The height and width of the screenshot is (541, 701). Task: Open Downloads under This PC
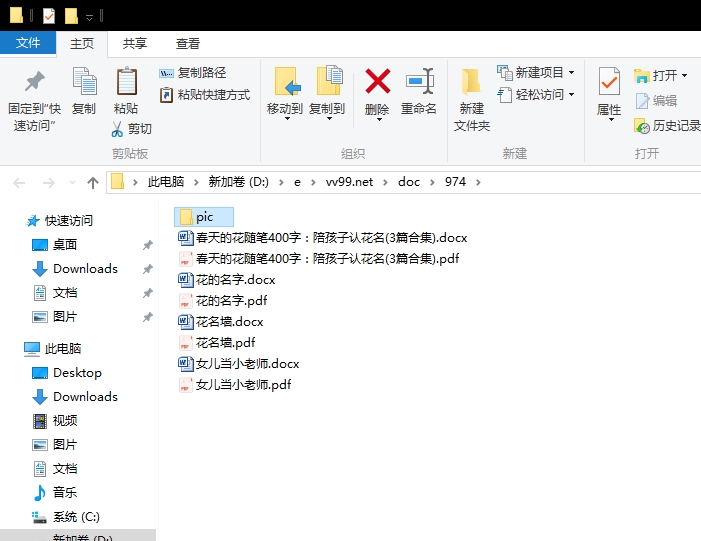75,397
